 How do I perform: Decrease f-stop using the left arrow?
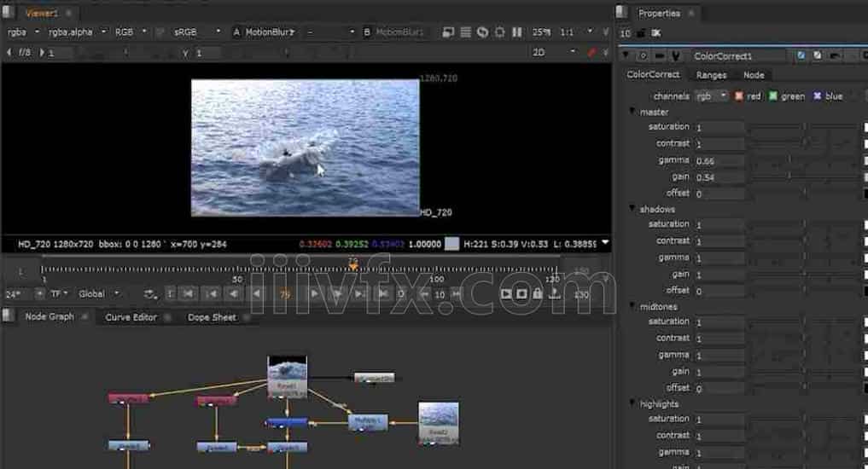pyautogui.click(x=9, y=53)
